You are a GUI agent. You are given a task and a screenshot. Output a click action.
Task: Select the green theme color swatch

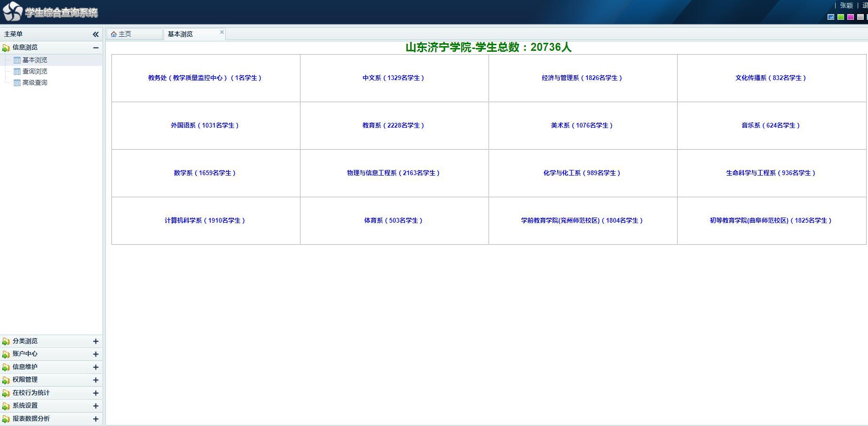tap(841, 17)
